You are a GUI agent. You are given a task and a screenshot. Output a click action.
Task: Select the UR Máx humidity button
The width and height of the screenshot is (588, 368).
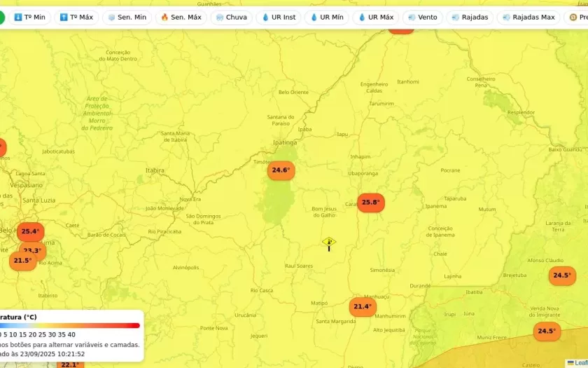click(375, 17)
